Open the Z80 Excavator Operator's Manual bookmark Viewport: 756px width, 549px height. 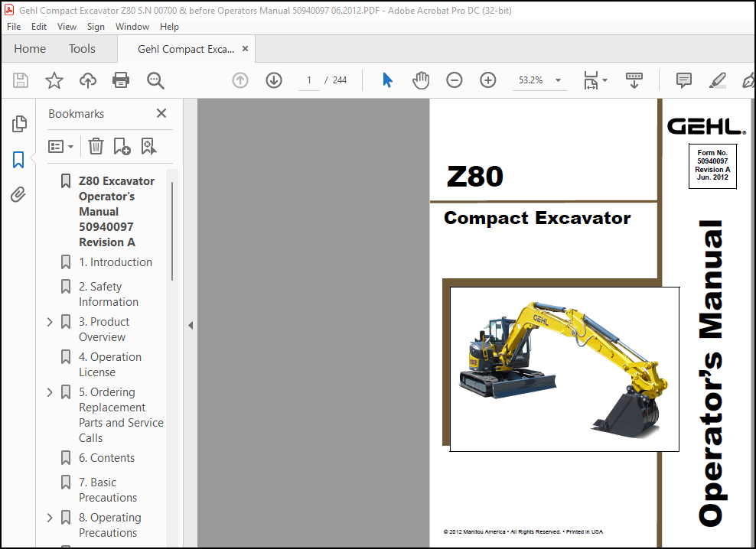(x=116, y=211)
